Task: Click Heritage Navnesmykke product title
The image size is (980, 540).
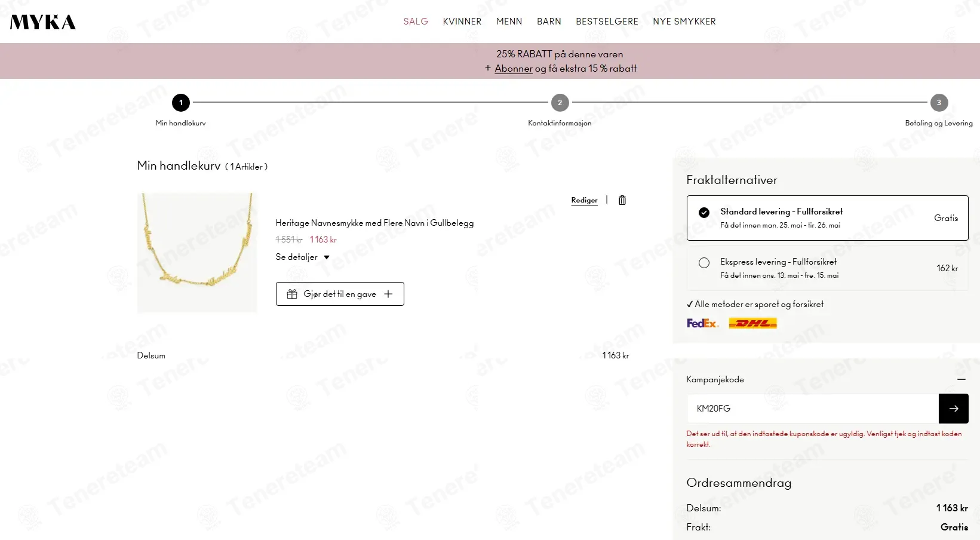Action: [x=374, y=223]
